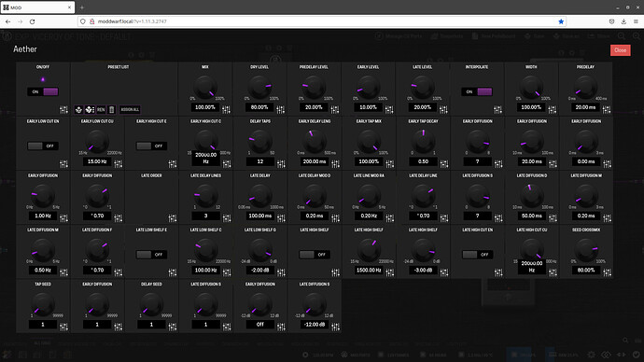Open the addressing icon for Early Level
644x362 pixels.
pyautogui.click(x=389, y=109)
